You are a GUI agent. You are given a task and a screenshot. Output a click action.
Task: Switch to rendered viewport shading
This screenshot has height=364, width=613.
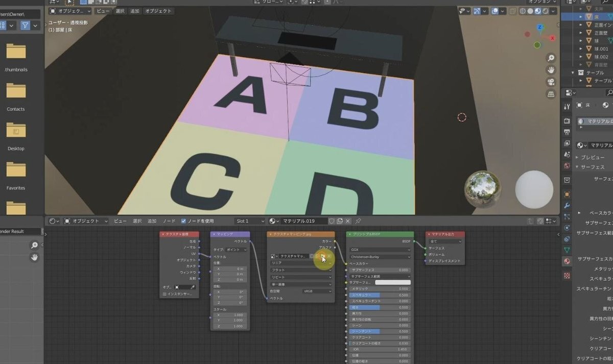pyautogui.click(x=546, y=11)
